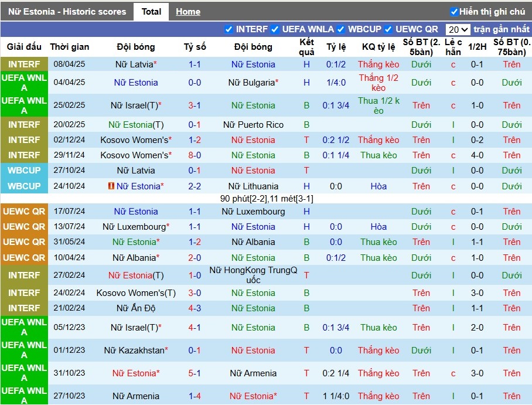Click the 1 1/4:0 odds value

click(x=336, y=396)
